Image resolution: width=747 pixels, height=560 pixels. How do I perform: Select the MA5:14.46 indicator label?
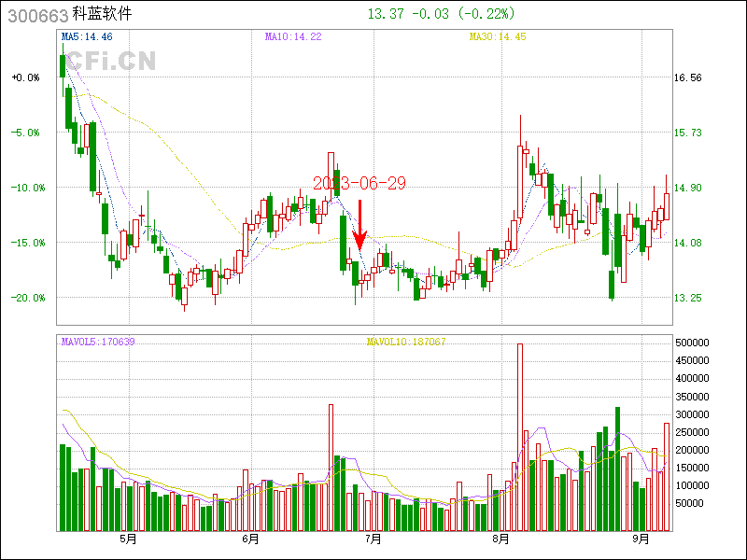[x=86, y=36]
